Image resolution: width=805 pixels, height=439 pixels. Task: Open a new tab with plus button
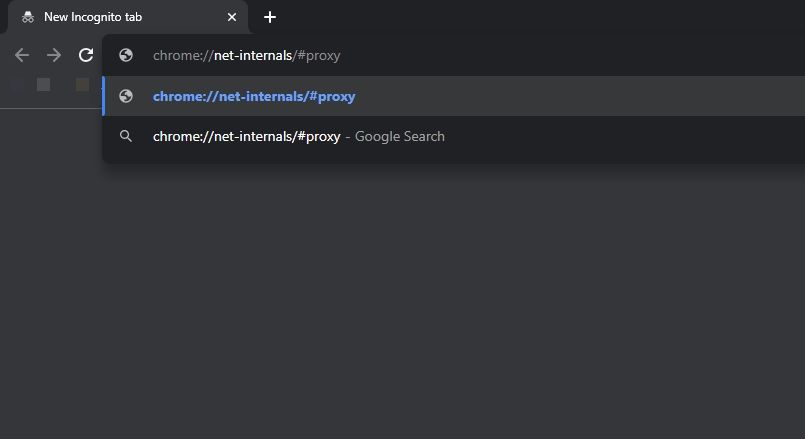[270, 17]
